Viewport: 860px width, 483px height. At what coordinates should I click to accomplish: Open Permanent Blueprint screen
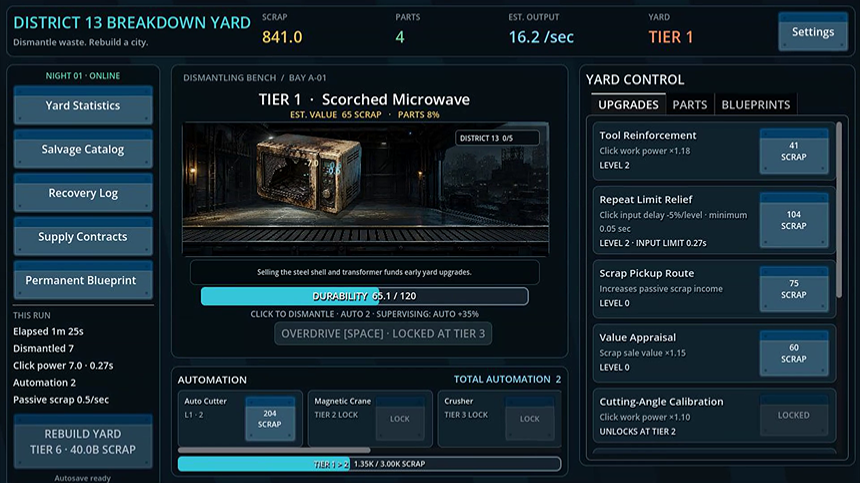point(83,280)
